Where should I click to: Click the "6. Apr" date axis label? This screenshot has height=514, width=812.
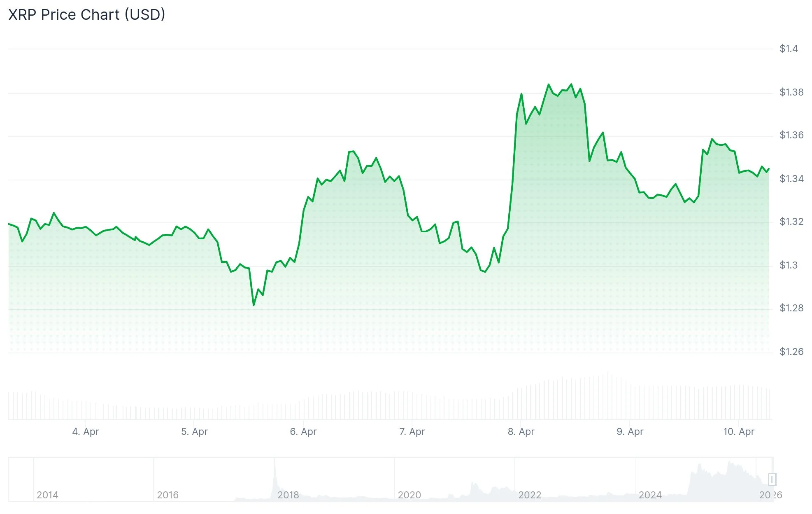[x=303, y=432]
